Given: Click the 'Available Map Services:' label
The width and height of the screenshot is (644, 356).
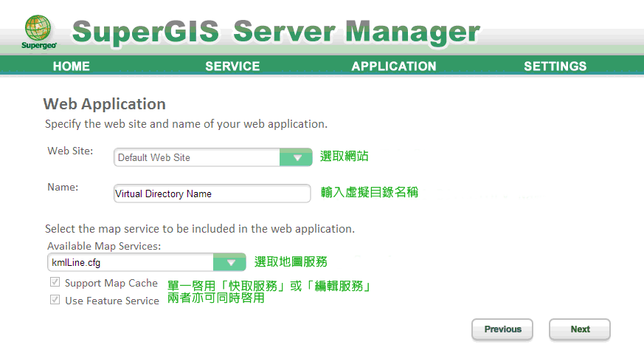Looking at the screenshot, I should tap(104, 246).
